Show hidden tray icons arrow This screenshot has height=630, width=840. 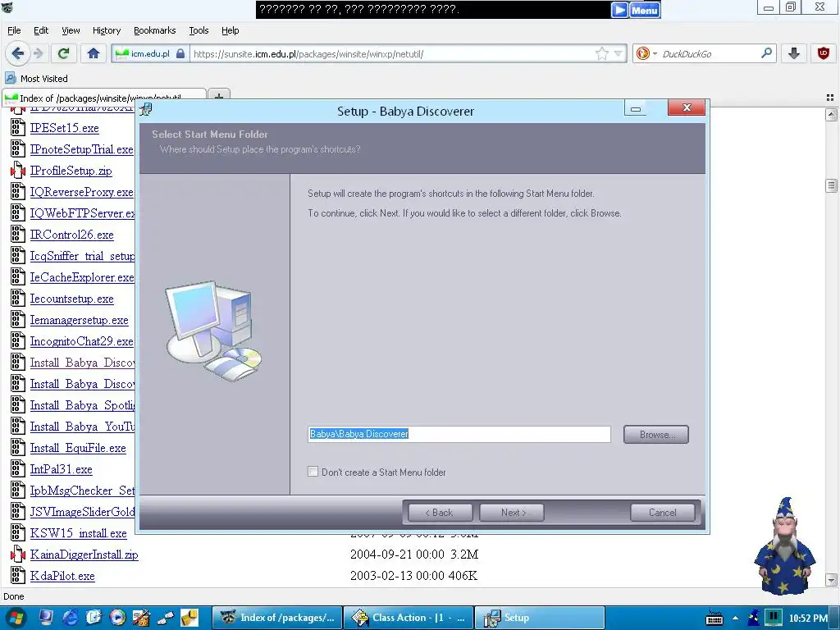[736, 618]
